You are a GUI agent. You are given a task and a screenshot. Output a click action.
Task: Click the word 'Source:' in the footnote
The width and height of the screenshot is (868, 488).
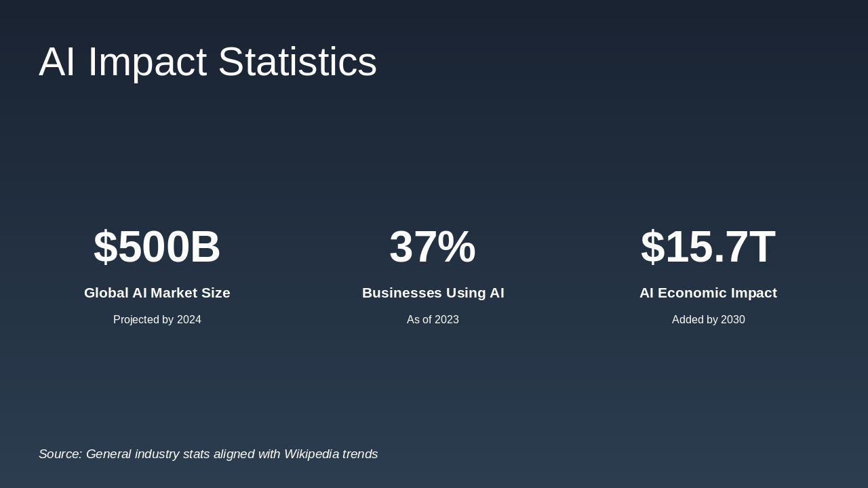pyautogui.click(x=60, y=454)
